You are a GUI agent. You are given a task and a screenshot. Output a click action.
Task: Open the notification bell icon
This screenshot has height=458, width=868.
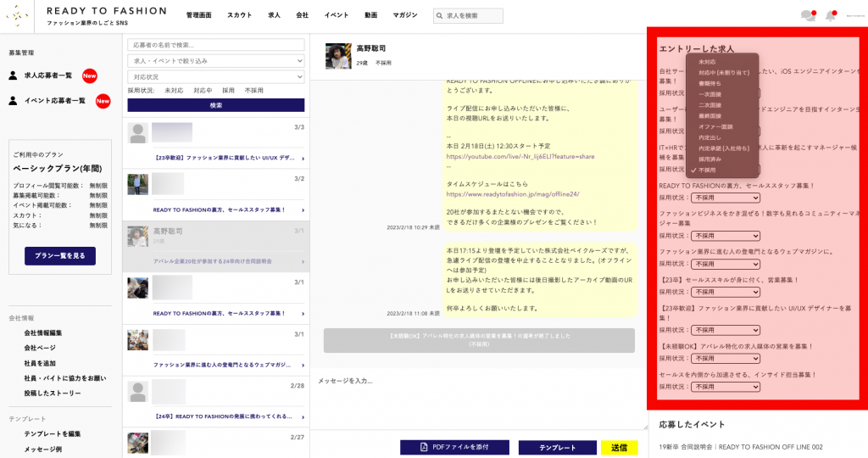[831, 15]
